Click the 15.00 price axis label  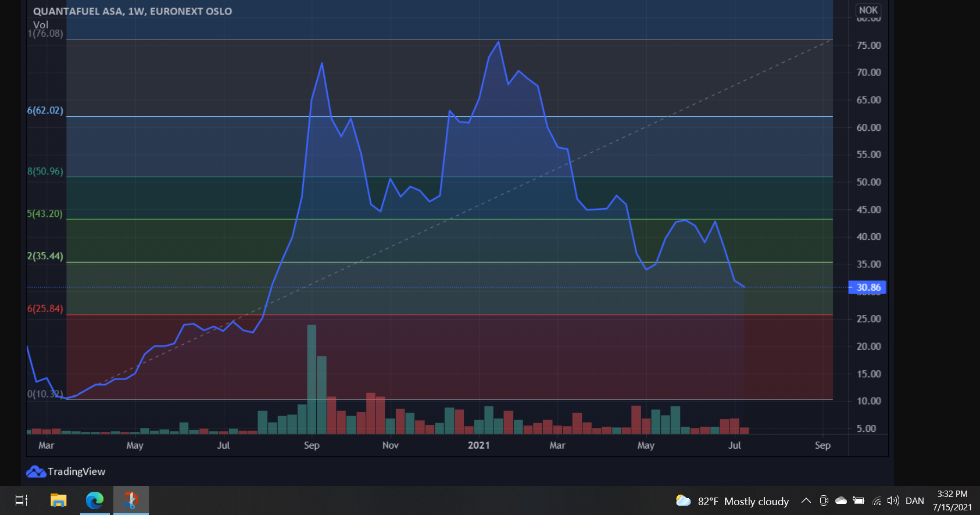click(x=868, y=374)
